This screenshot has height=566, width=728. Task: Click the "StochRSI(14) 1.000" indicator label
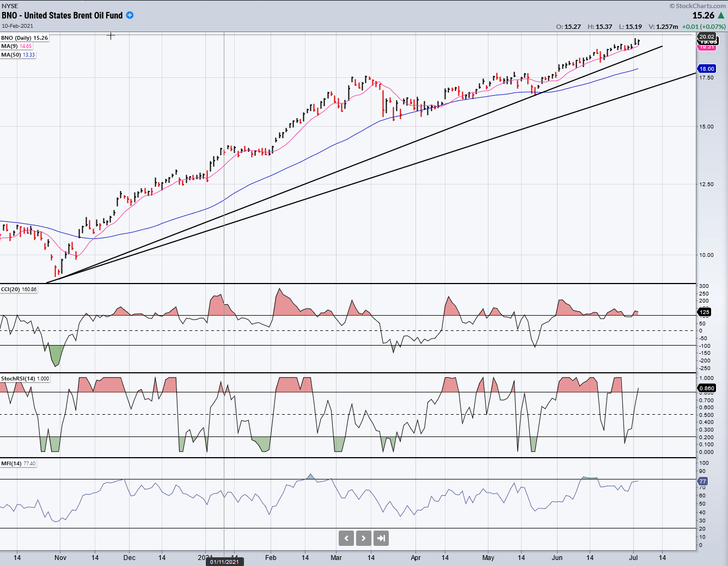coord(25,378)
